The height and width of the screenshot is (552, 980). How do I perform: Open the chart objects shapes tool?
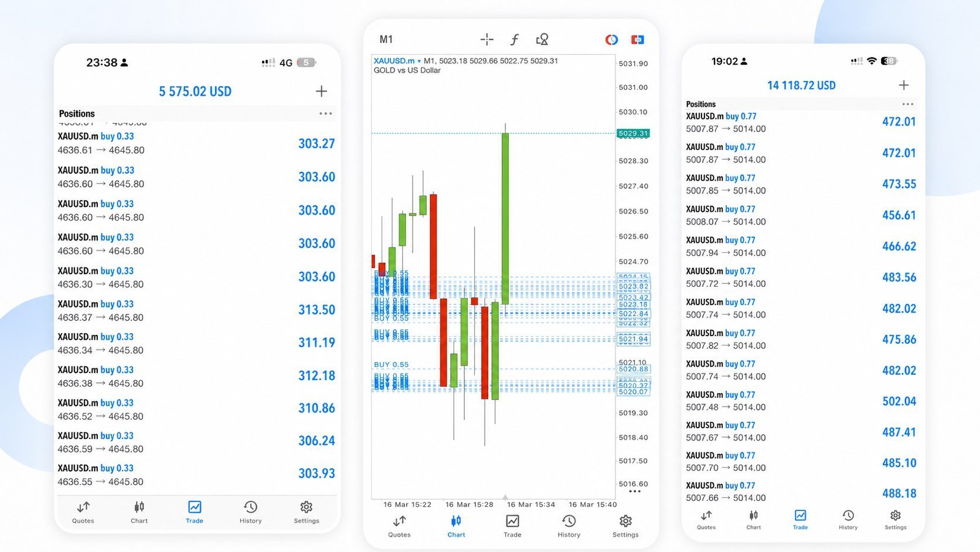coord(542,39)
